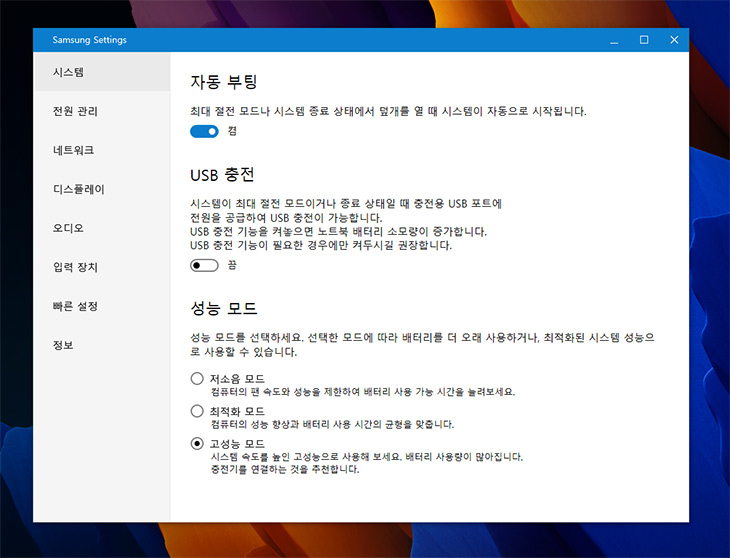The width and height of the screenshot is (730, 558).
Task: Click the 자동 부팅 heading
Action: [x=224, y=82]
